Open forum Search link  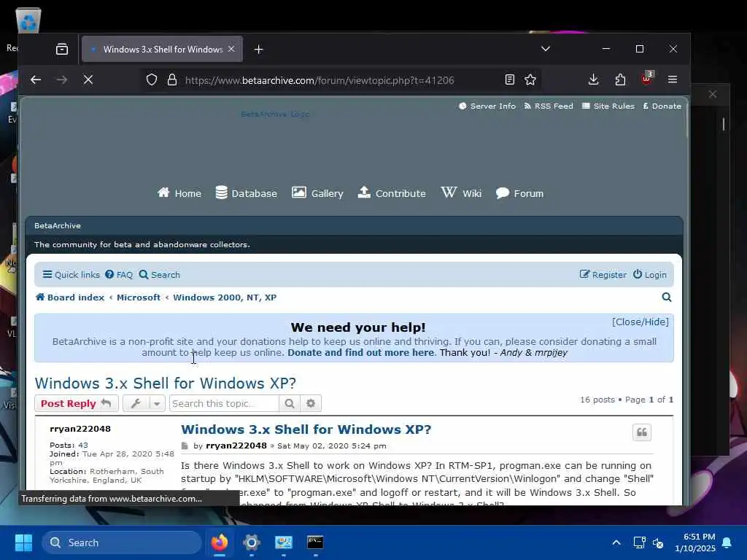tap(160, 275)
